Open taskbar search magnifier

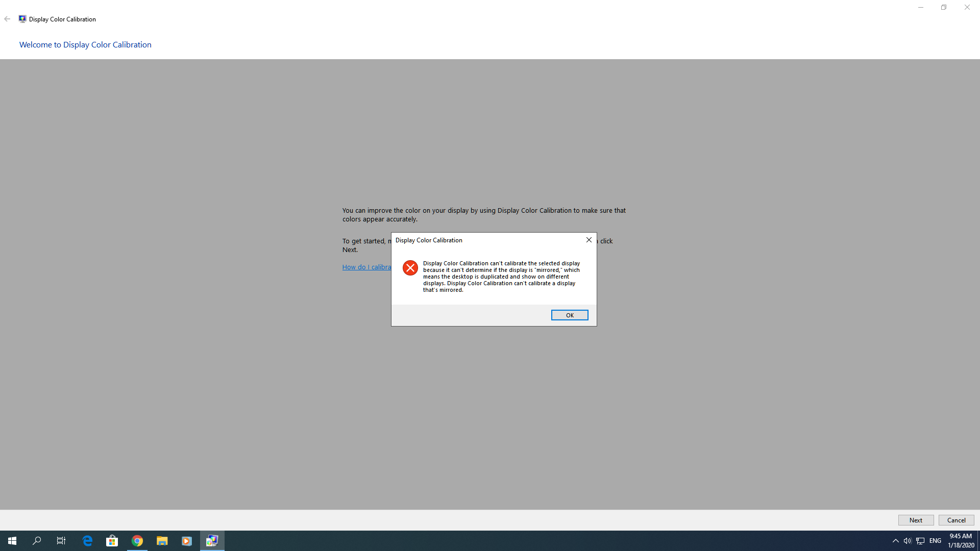coord(37,541)
